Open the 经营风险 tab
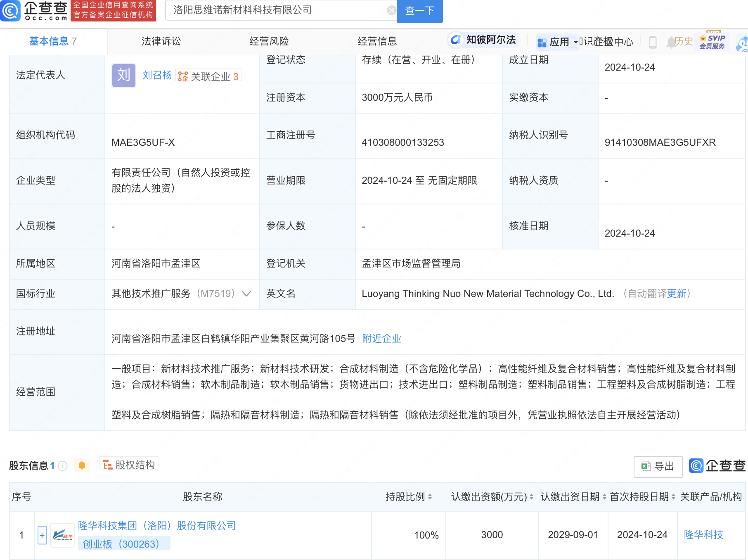This screenshot has height=560, width=748. [x=269, y=41]
